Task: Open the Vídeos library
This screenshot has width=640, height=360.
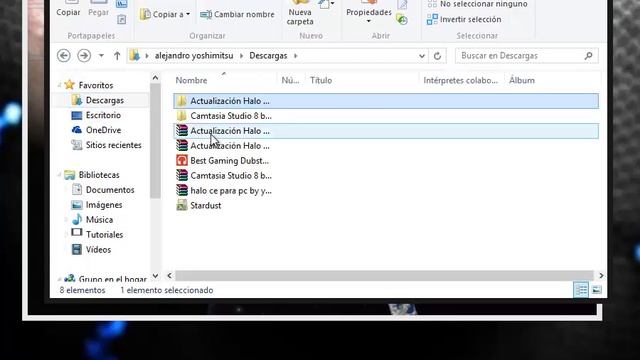Action: coord(98,249)
